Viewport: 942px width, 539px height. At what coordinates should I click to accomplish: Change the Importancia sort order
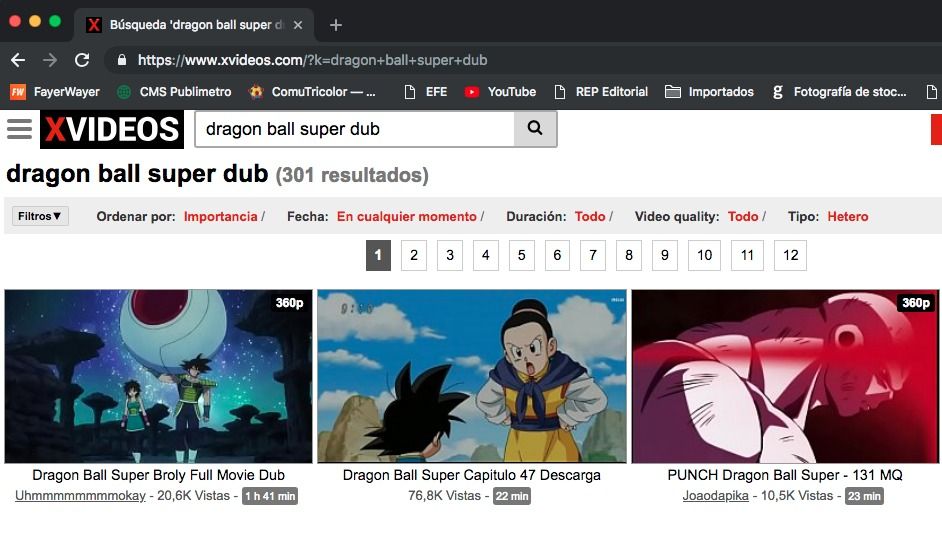coord(220,217)
